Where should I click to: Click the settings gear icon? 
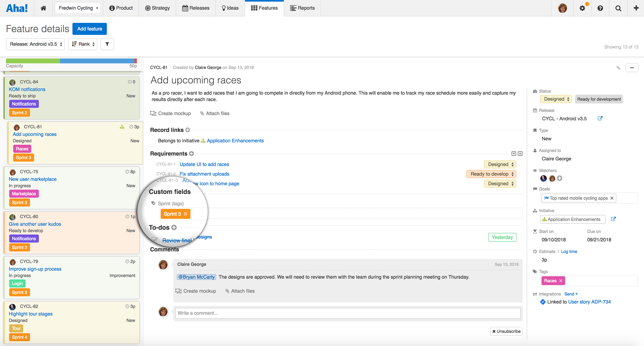(x=582, y=8)
